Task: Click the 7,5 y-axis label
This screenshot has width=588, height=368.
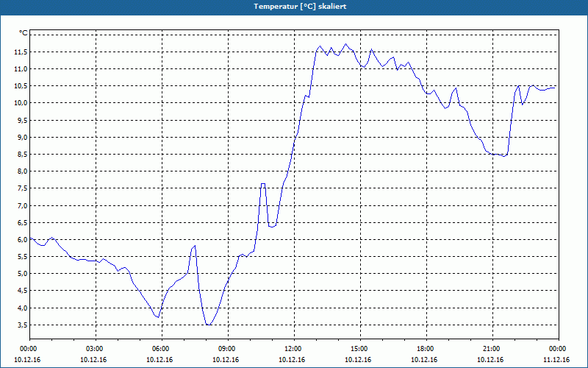Action: (22, 188)
